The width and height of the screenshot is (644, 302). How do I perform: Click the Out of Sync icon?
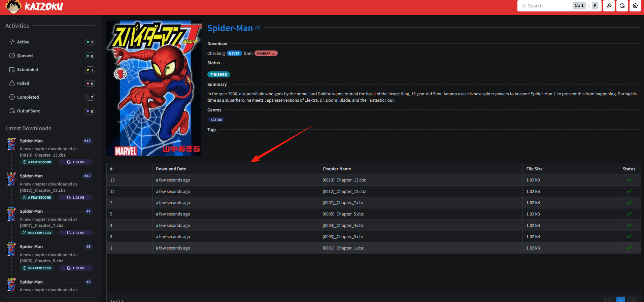pos(12,111)
